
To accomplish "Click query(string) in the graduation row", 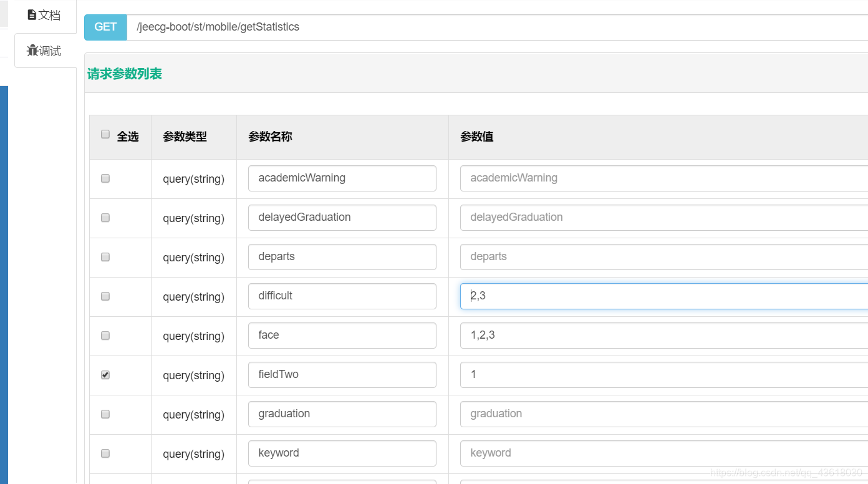I will pyautogui.click(x=193, y=415).
